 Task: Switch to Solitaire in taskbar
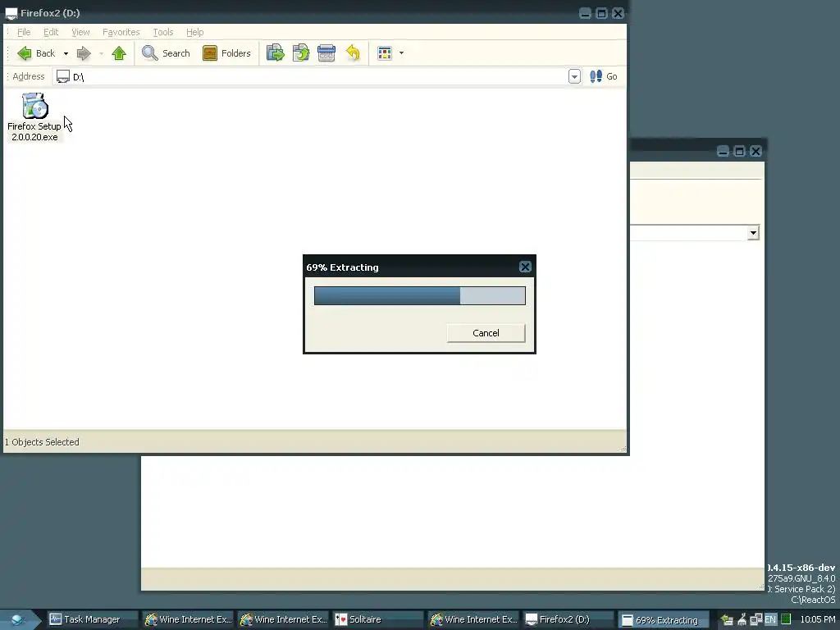click(377, 619)
